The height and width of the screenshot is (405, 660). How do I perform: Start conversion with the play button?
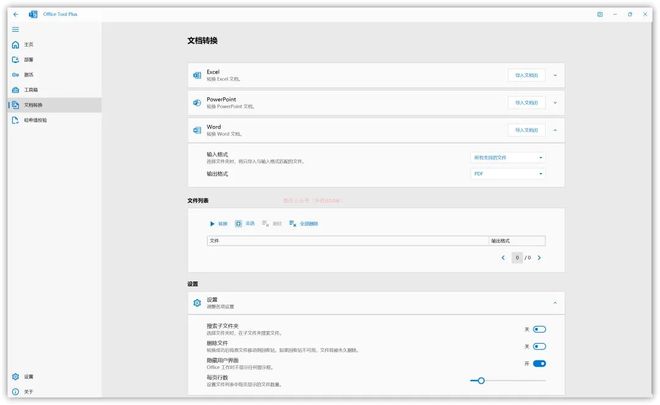[x=218, y=224]
